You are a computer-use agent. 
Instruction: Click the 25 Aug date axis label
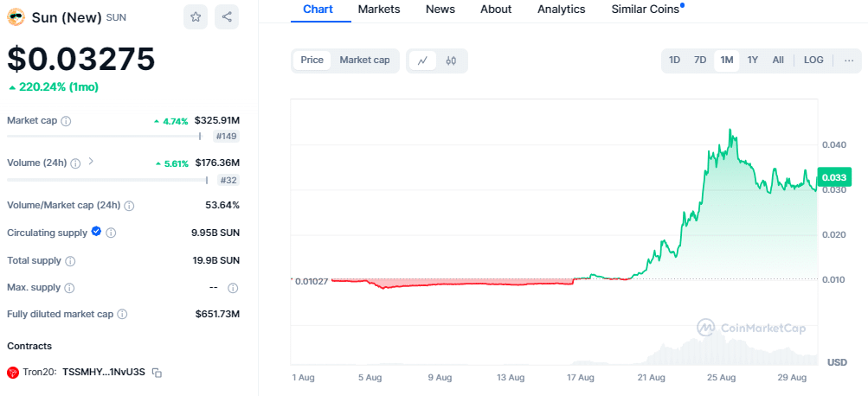(723, 378)
